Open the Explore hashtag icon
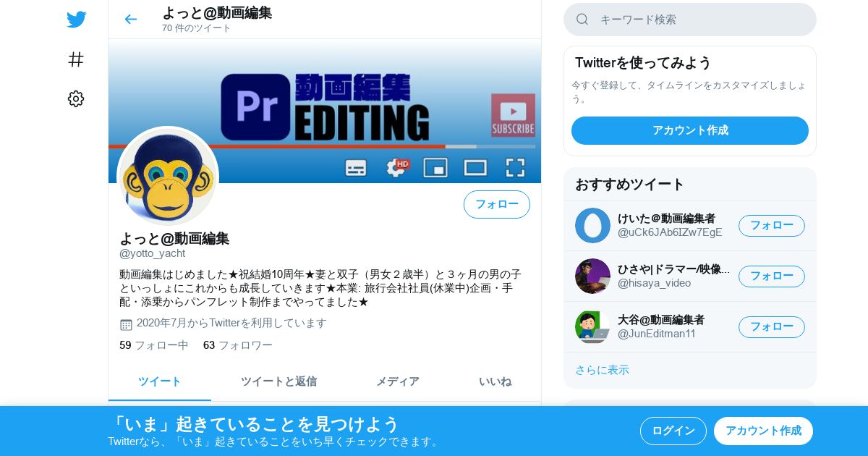The width and height of the screenshot is (868, 456). click(76, 59)
